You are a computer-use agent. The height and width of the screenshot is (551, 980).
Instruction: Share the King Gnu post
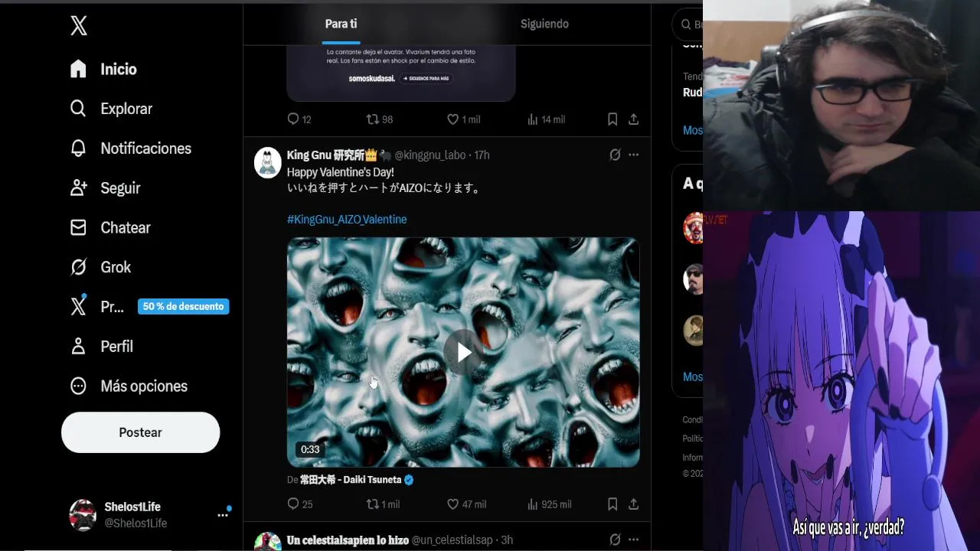pyautogui.click(x=634, y=504)
